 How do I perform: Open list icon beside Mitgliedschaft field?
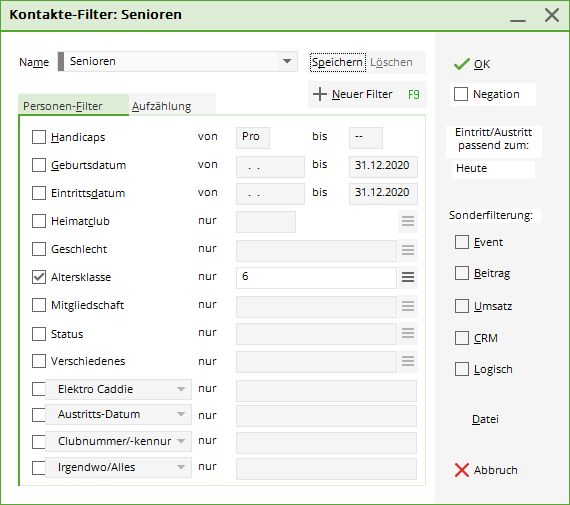(408, 306)
